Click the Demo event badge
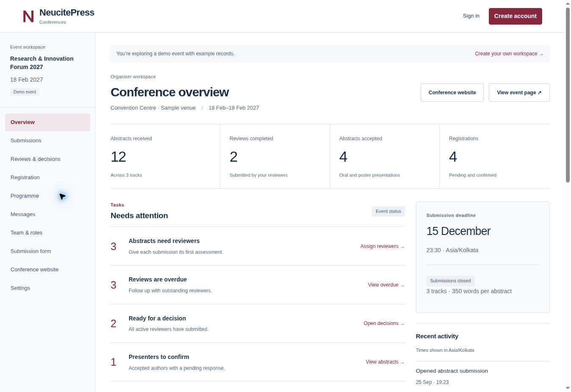The height and width of the screenshot is (392, 571). point(25,92)
